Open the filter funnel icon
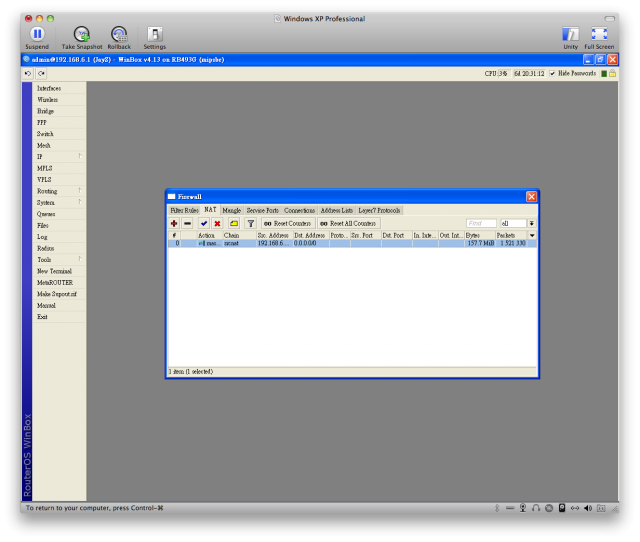640x542 pixels. click(251, 223)
